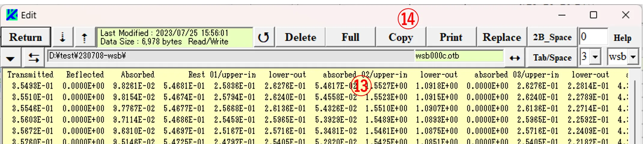Expand the wsb extension dropdown

(633, 57)
